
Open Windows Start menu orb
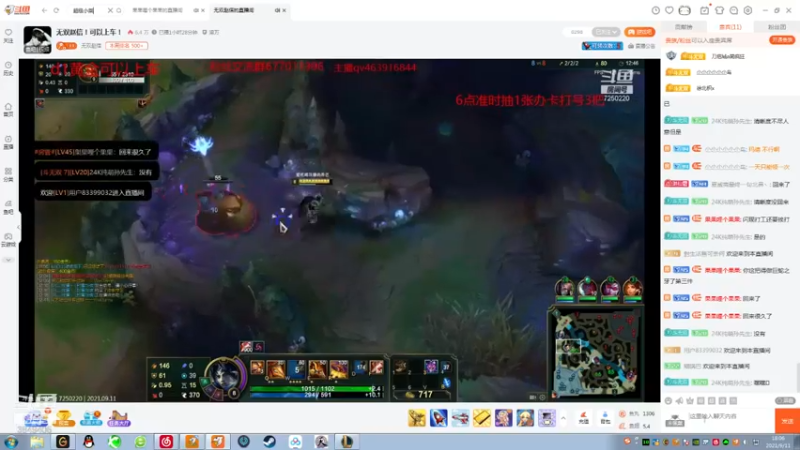(11, 442)
